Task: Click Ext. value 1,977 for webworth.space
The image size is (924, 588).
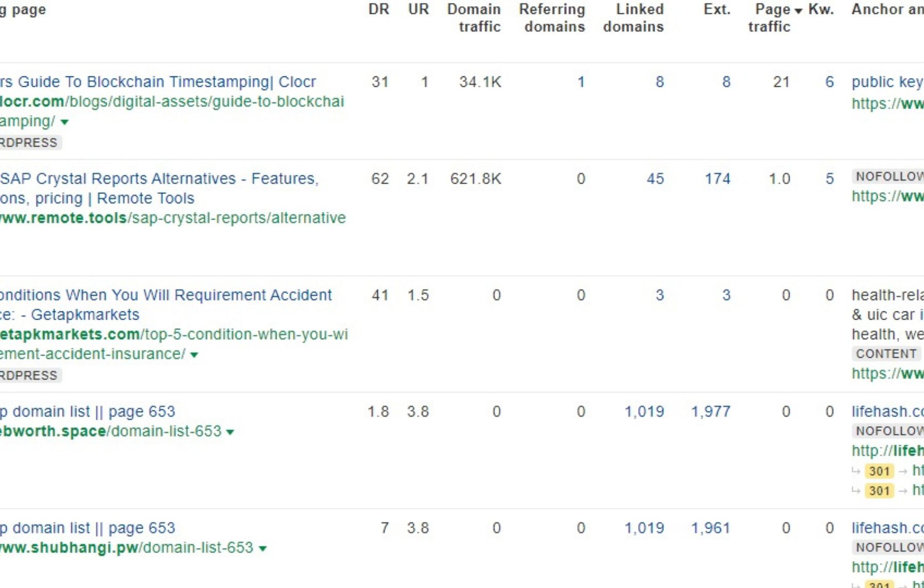Action: (x=711, y=411)
